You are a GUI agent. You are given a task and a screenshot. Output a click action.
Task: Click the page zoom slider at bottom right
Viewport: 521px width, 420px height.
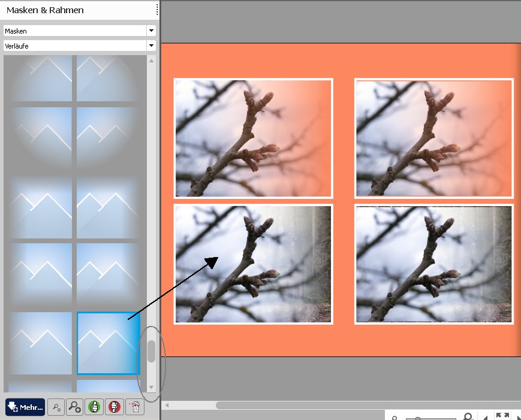[x=430, y=419]
